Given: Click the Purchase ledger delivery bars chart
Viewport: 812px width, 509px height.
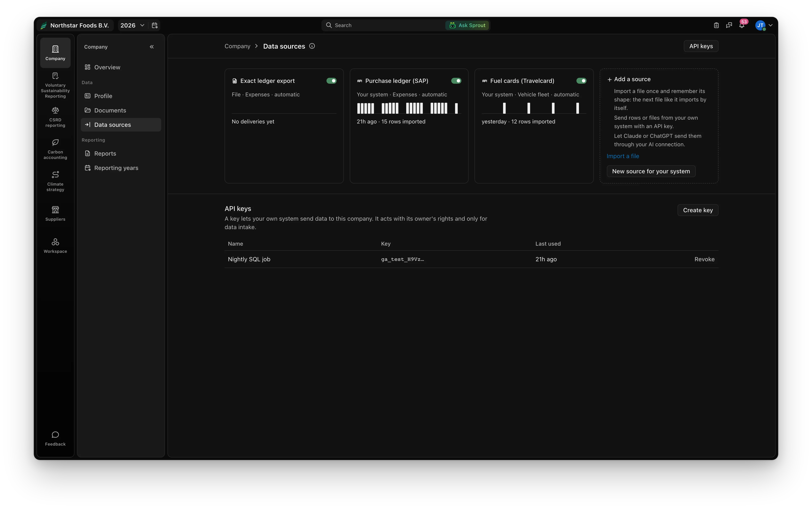Looking at the screenshot, I should [x=409, y=108].
